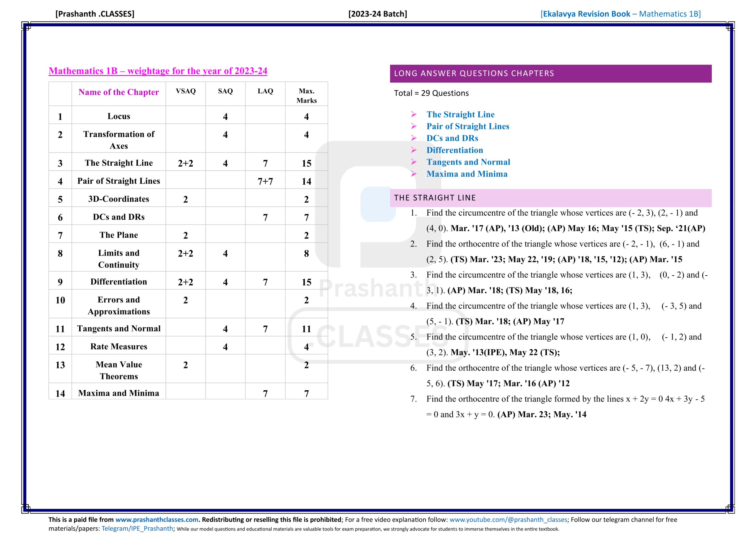This screenshot has width=756, height=535.
Task: Open the Telegram/IPE_Prashanth link
Action: coord(137,529)
